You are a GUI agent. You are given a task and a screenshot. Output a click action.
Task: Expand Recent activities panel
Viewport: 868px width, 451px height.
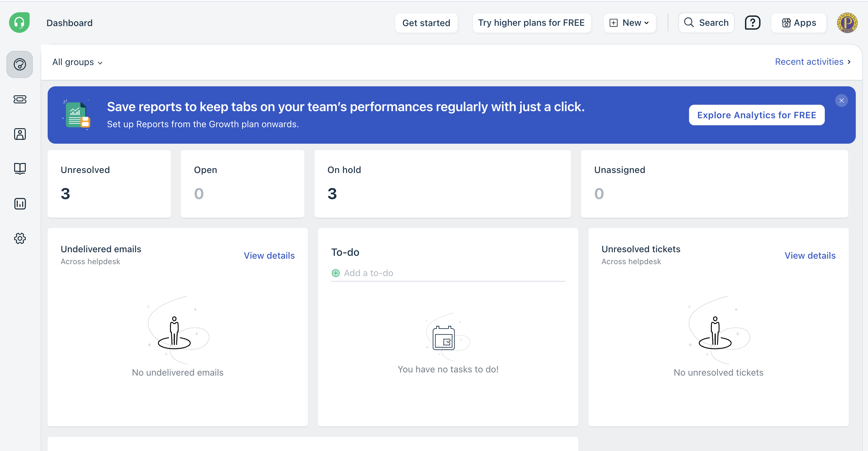(x=812, y=62)
